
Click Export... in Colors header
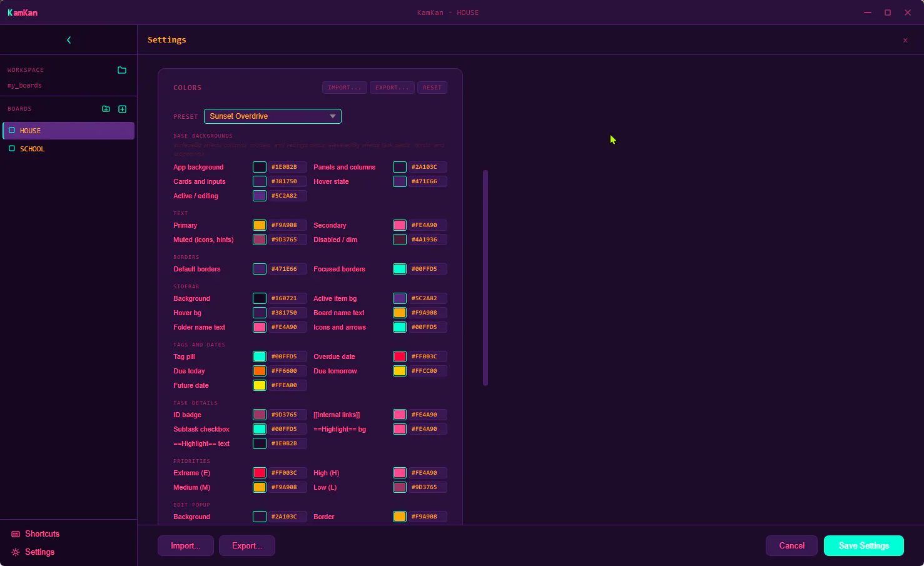tap(392, 88)
